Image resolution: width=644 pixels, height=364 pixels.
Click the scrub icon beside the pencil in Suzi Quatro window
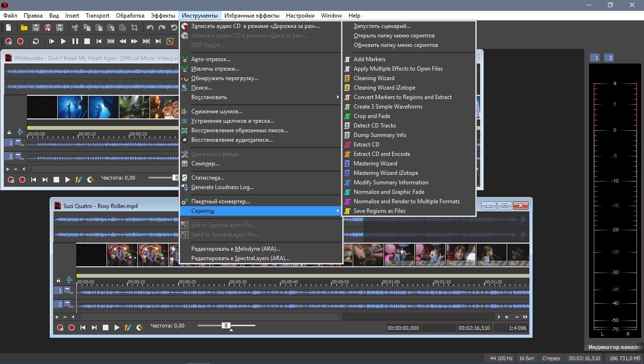click(139, 328)
